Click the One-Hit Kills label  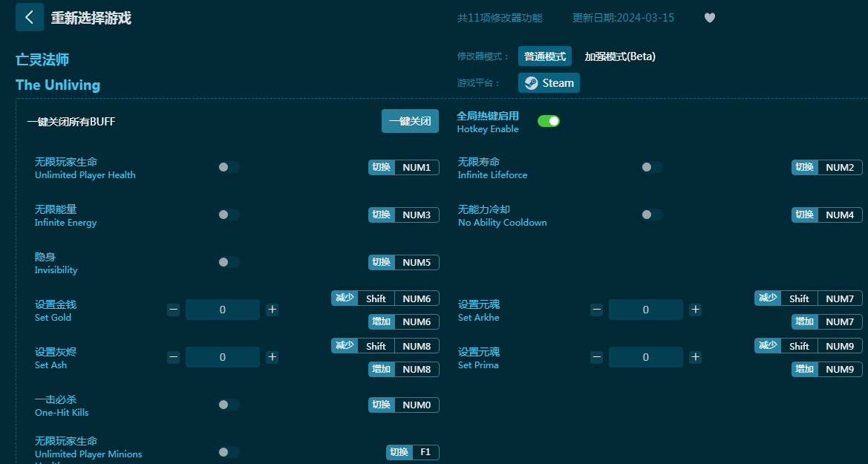(x=62, y=413)
